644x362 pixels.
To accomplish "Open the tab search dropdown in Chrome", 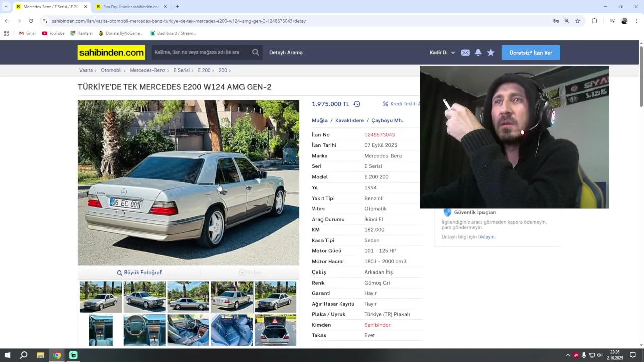I will [6, 7].
